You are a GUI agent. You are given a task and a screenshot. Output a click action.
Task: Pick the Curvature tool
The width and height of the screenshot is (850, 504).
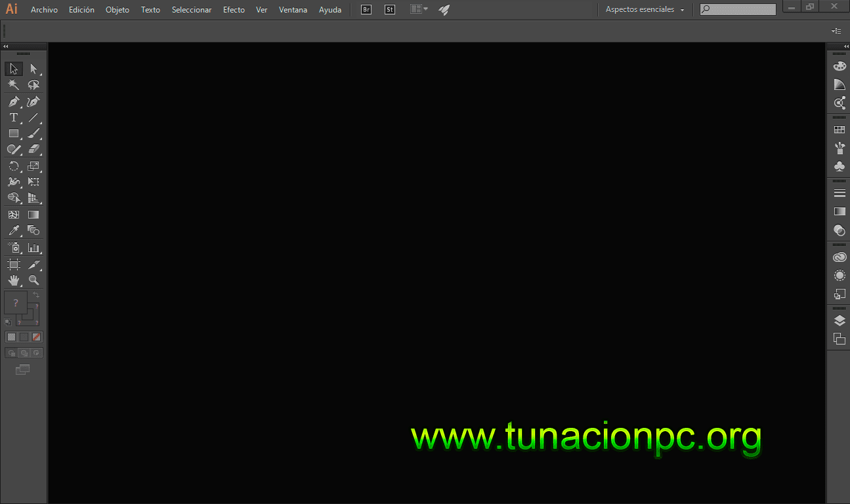pyautogui.click(x=33, y=102)
